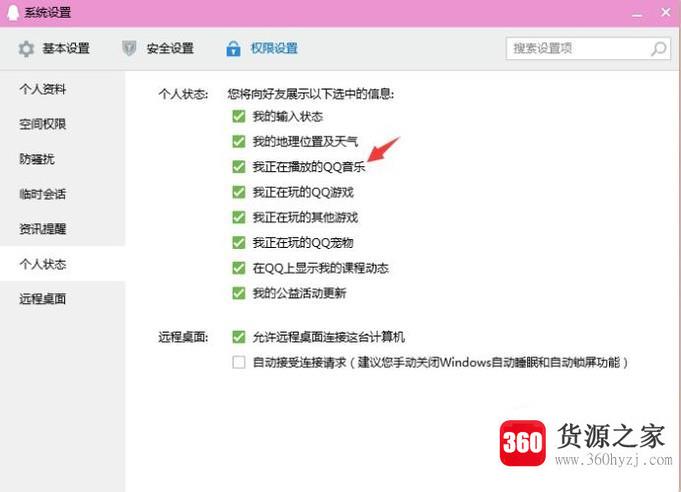Click the blue lock icon for permission settings
This screenshot has width=681, height=492.
(233, 49)
